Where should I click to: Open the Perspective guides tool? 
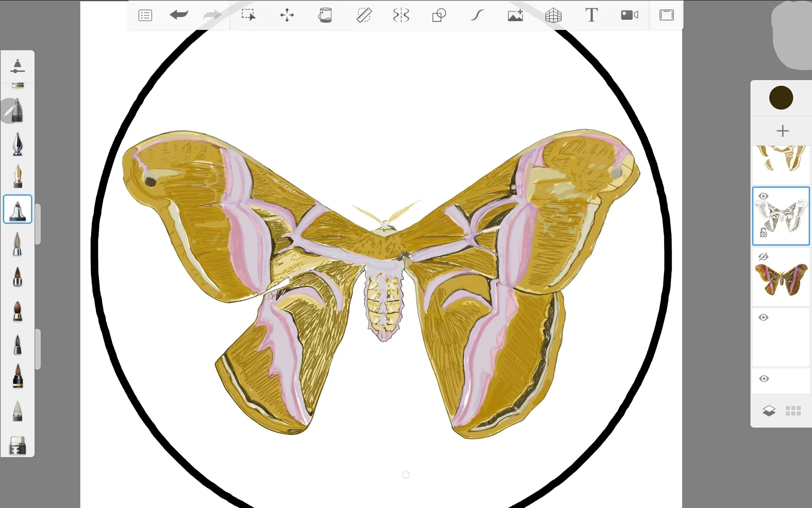click(553, 15)
